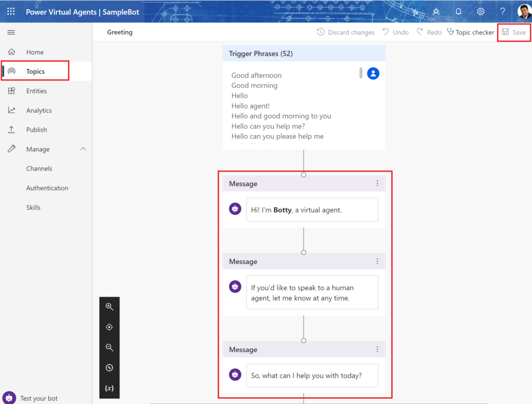Open notifications via the bell icon
The height and width of the screenshot is (404, 532).
pyautogui.click(x=458, y=11)
